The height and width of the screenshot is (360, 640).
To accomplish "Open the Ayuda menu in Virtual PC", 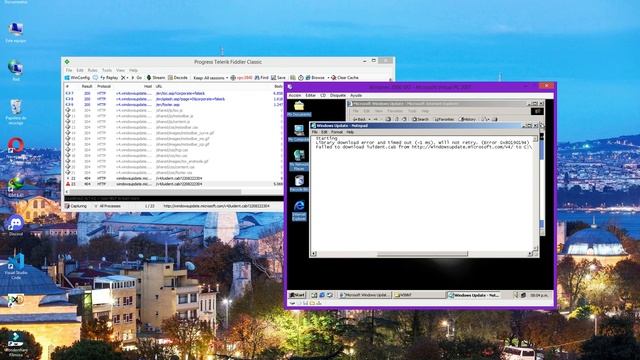I will (x=356, y=96).
